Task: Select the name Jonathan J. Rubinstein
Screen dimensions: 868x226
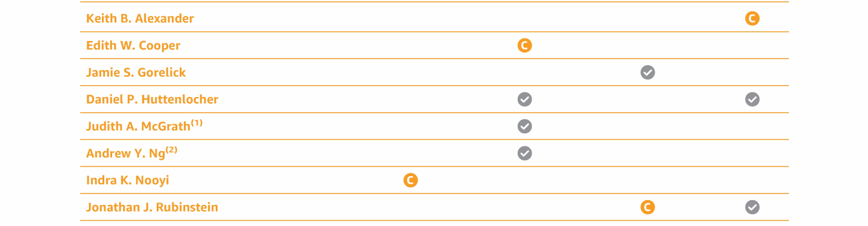Action: [x=152, y=207]
